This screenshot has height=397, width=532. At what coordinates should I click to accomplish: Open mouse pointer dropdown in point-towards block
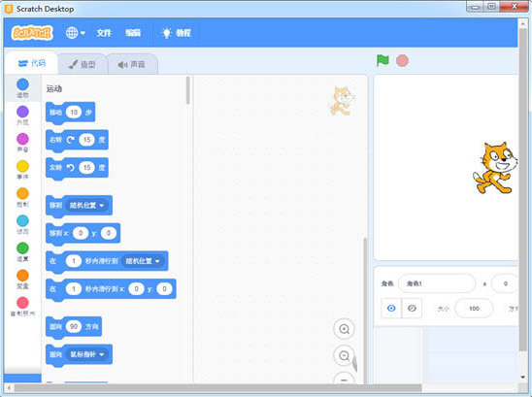(x=87, y=354)
